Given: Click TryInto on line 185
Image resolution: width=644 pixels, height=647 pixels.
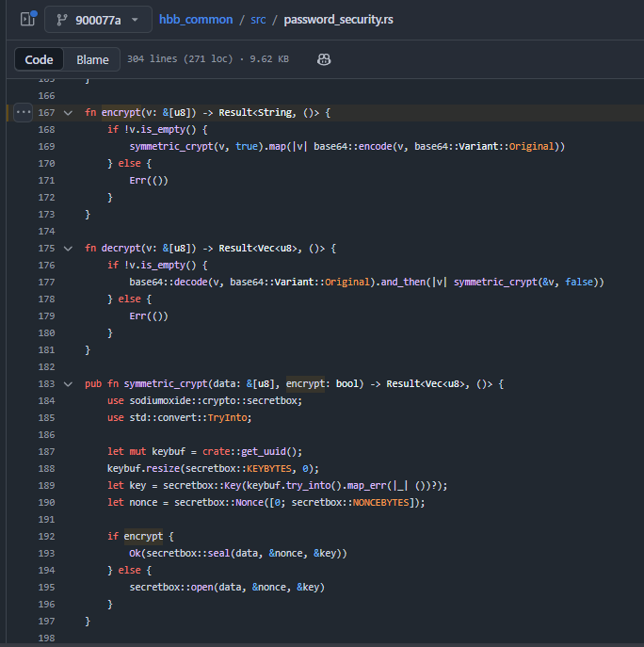Looking at the screenshot, I should pyautogui.click(x=227, y=417).
